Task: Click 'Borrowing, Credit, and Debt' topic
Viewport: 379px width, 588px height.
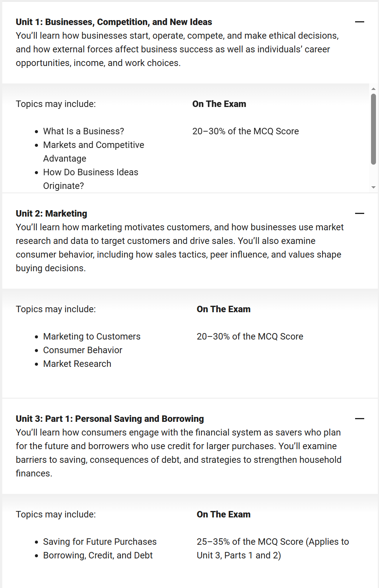Action: pos(98,555)
